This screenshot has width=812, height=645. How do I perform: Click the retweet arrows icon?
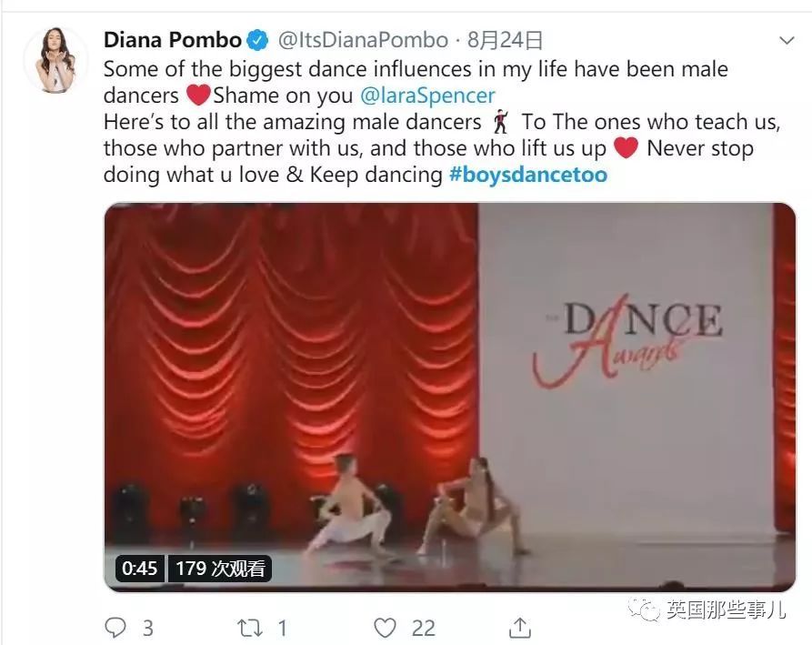tap(250, 628)
